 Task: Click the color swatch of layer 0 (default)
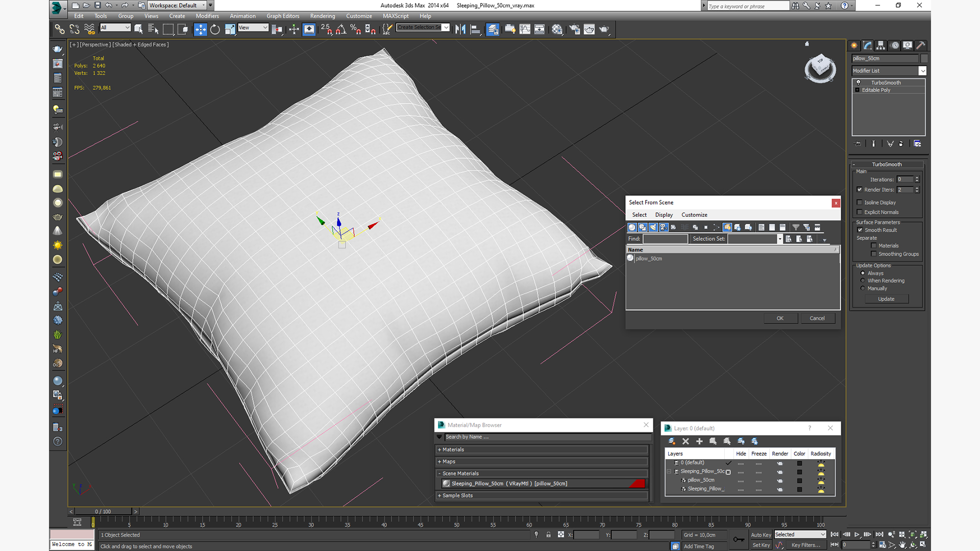pyautogui.click(x=799, y=463)
